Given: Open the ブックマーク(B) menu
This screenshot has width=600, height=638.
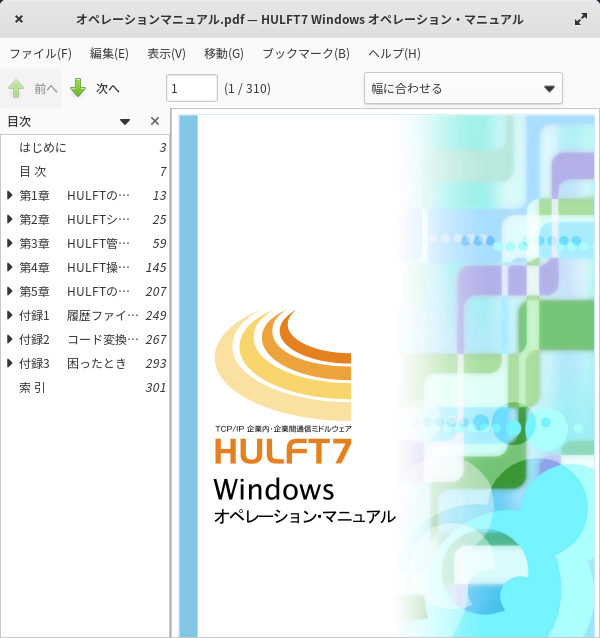Looking at the screenshot, I should [306, 54].
